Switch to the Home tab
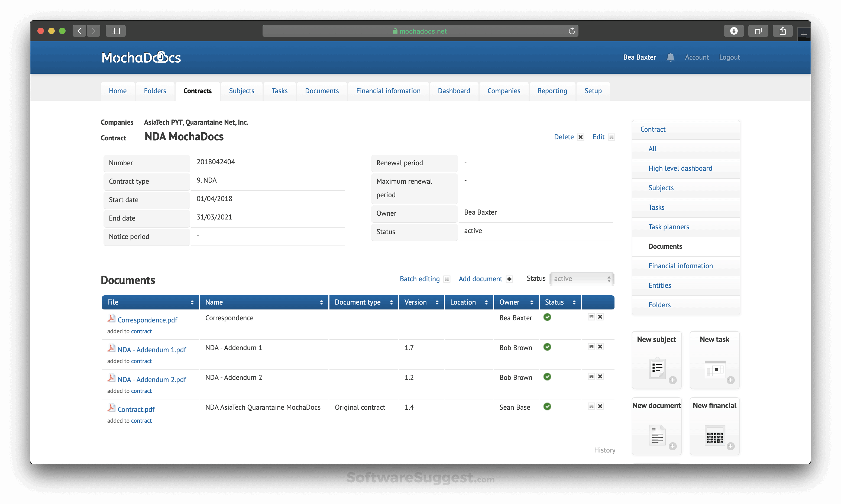Screen dimensions: 841x504 click(118, 91)
